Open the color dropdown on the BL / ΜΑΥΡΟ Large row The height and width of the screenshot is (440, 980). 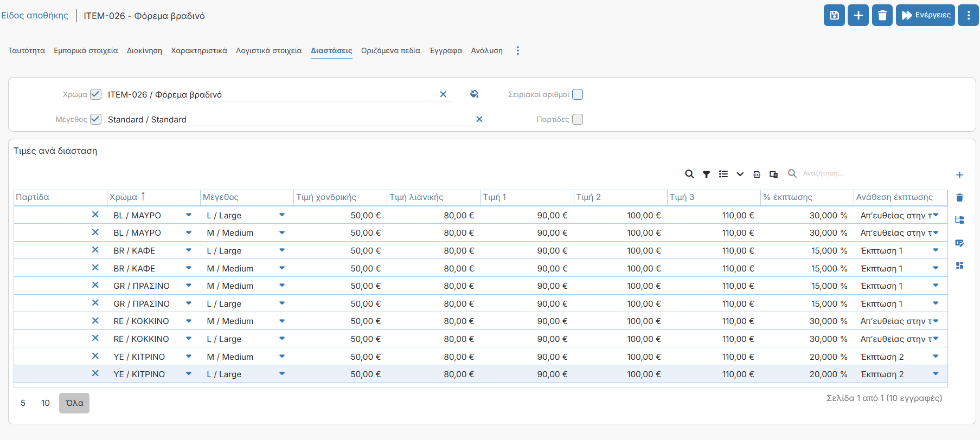point(189,215)
